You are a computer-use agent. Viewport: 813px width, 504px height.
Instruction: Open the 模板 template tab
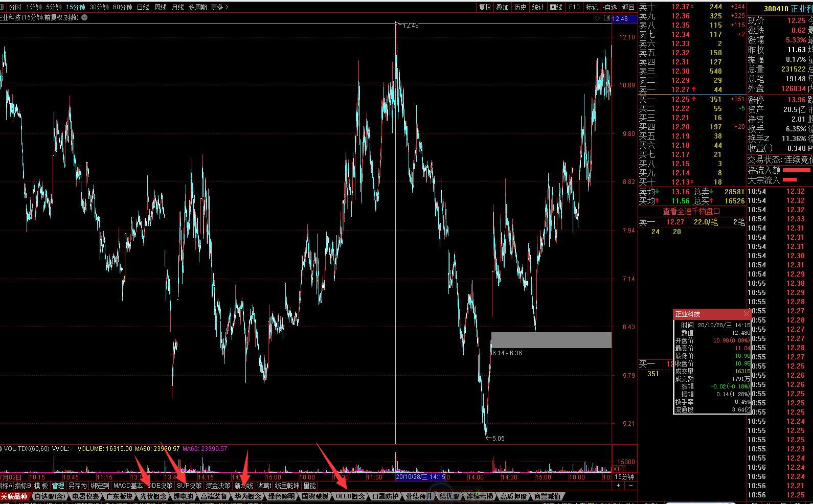(41, 486)
